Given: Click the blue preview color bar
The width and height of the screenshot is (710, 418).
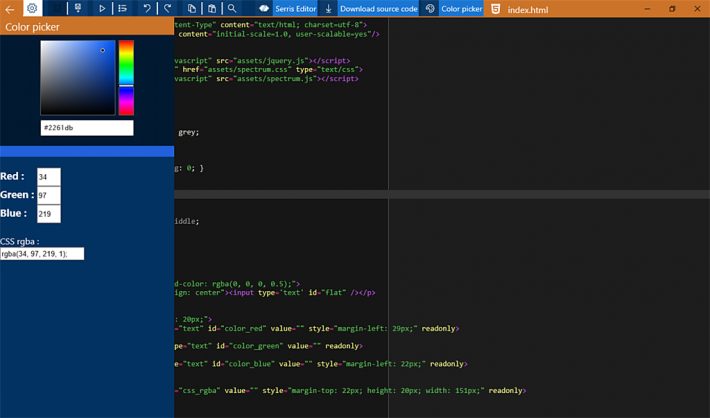Looking at the screenshot, I should point(87,151).
